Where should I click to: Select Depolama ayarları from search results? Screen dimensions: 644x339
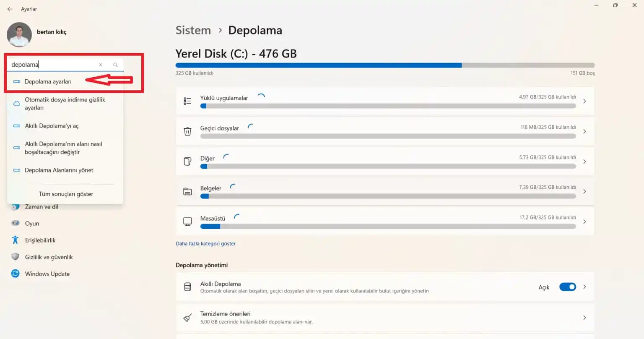point(48,81)
